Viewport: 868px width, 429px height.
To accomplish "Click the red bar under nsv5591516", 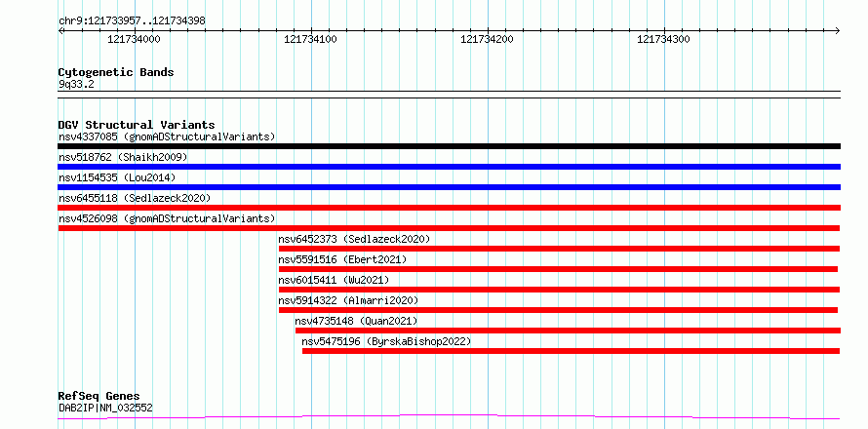I will pos(558,269).
